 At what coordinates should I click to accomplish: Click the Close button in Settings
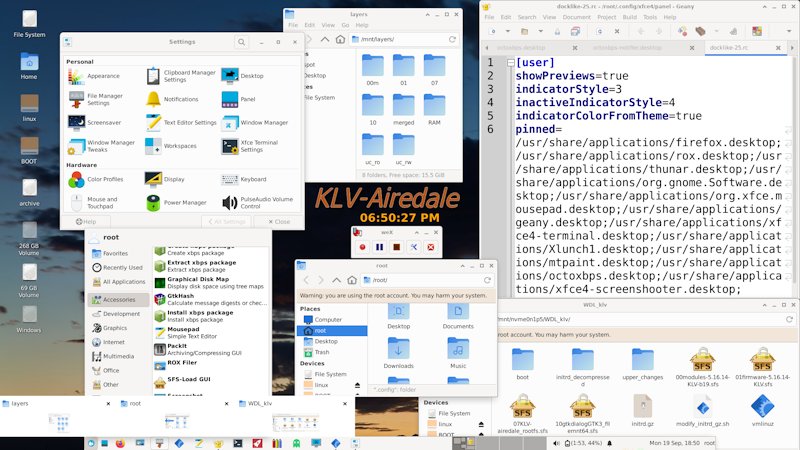coord(279,221)
